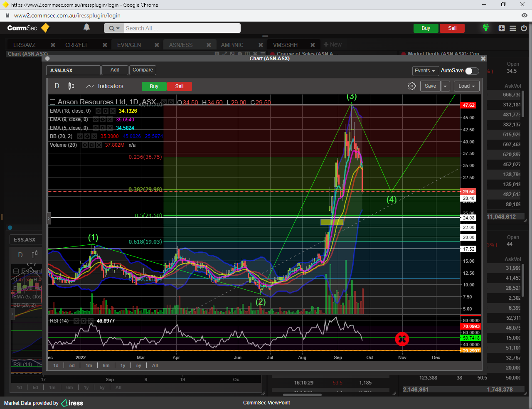Screen dimensions: 532x409
Task: Expand the Events dropdown
Action: [x=425, y=71]
